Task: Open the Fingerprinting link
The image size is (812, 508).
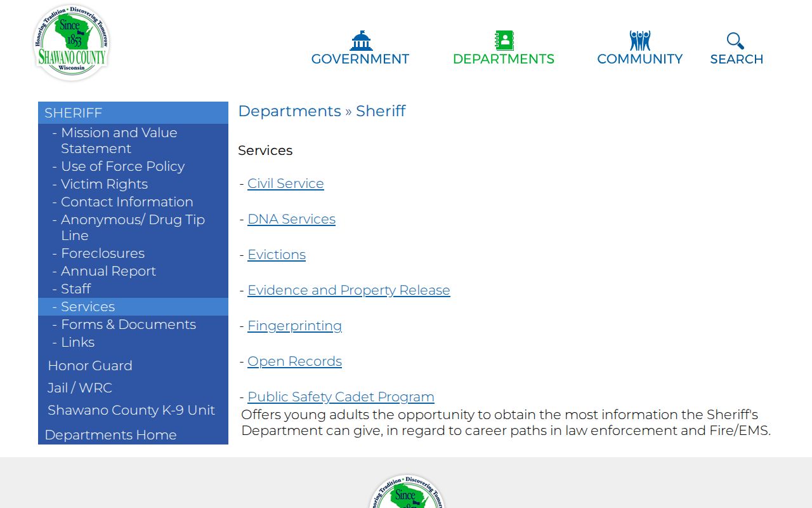Action: (x=294, y=326)
